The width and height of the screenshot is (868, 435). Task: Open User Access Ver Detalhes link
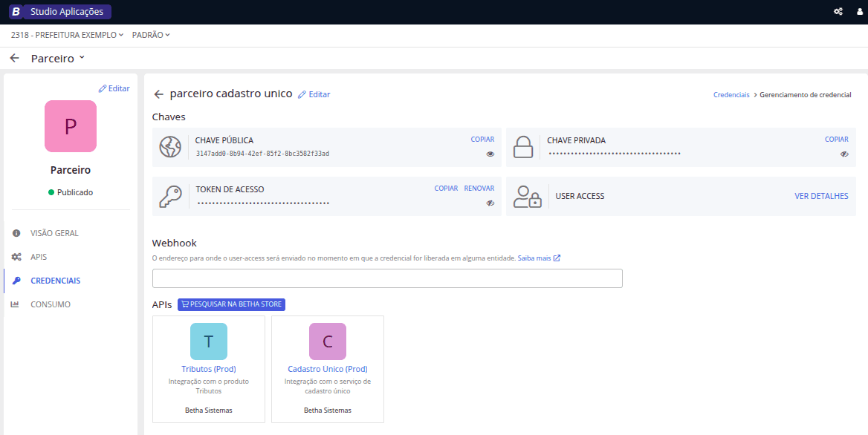821,196
